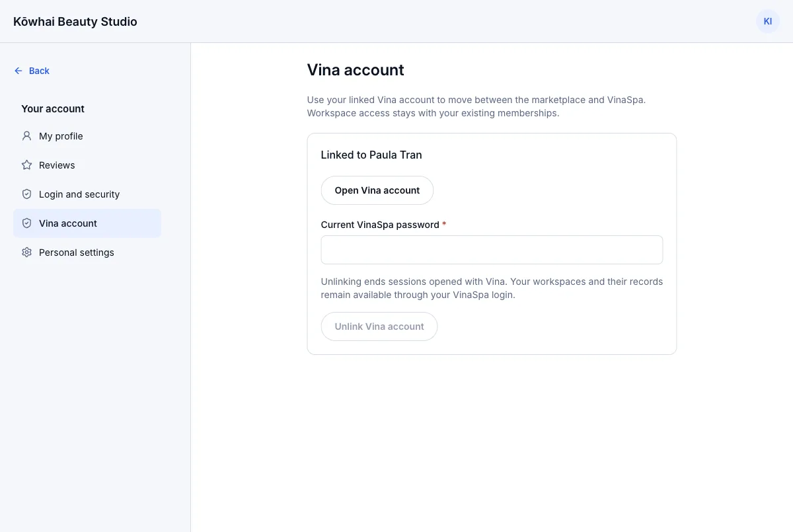Image resolution: width=793 pixels, height=532 pixels.
Task: Click the 'Current VinaSpa password' label
Action: [383, 225]
